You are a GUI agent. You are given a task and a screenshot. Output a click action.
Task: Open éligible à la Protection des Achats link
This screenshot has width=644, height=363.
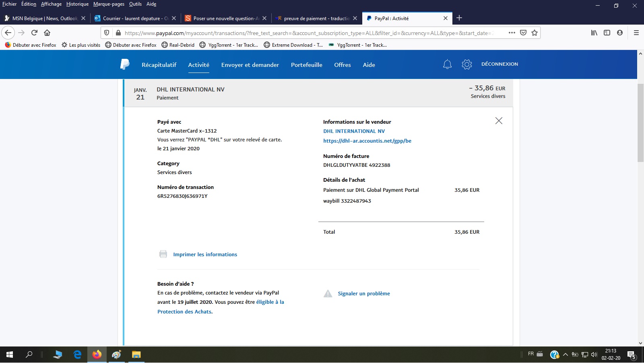pyautogui.click(x=221, y=307)
